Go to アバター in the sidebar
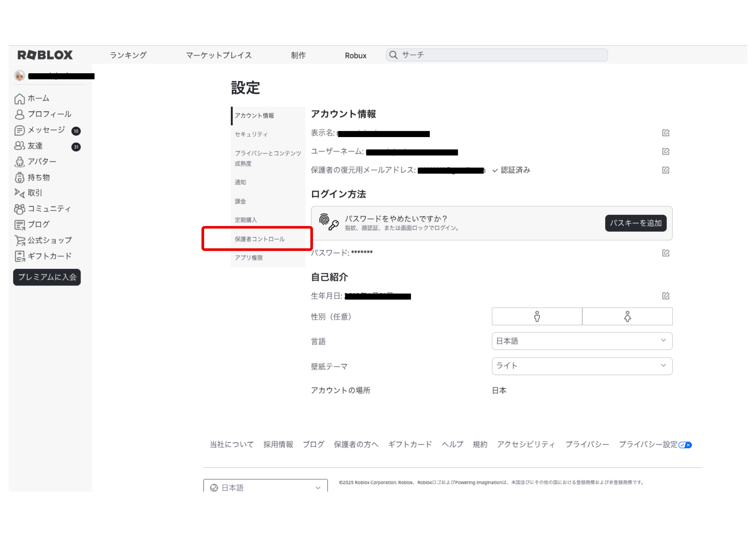This screenshot has width=756, height=534. click(42, 162)
